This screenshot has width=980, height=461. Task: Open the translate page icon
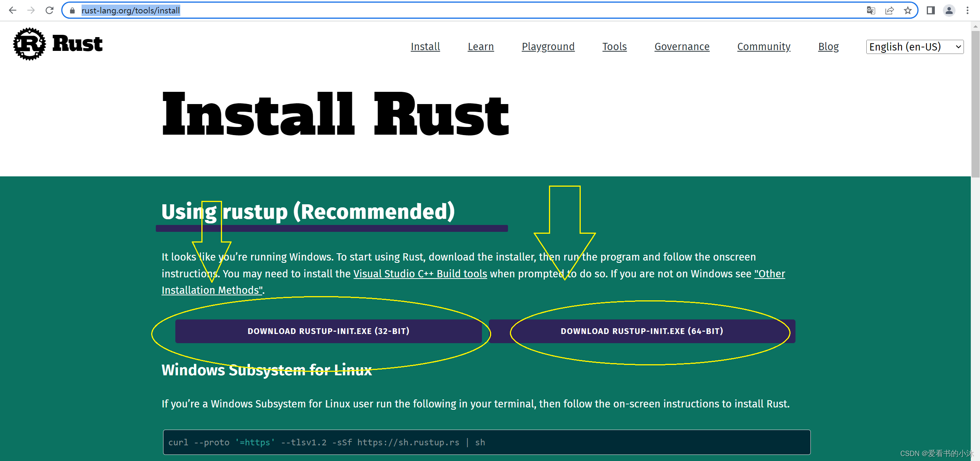[871, 10]
